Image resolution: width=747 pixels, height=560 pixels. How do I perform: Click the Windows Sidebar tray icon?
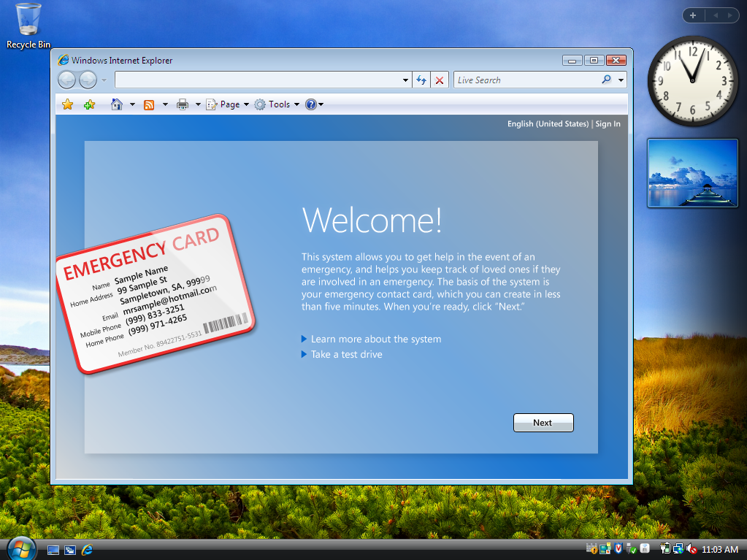coord(605,548)
